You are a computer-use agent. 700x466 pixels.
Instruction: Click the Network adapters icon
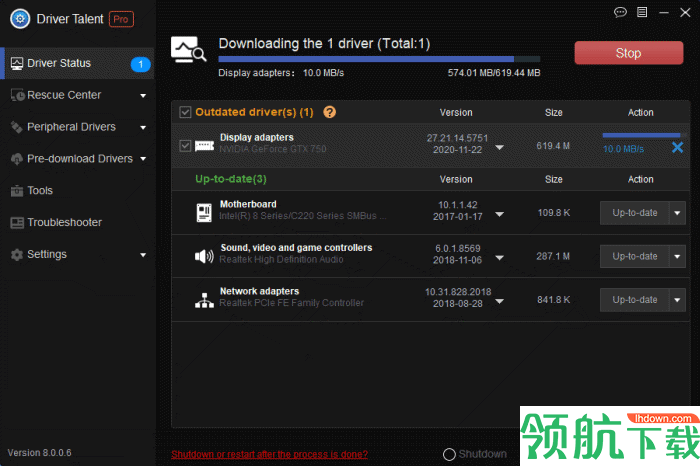pyautogui.click(x=204, y=300)
